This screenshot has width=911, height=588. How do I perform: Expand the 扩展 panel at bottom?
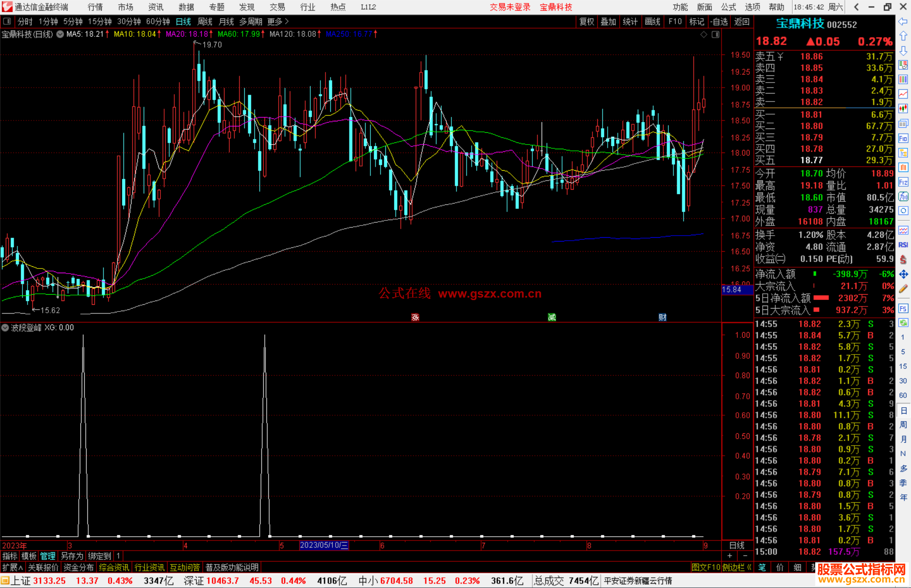[12, 567]
